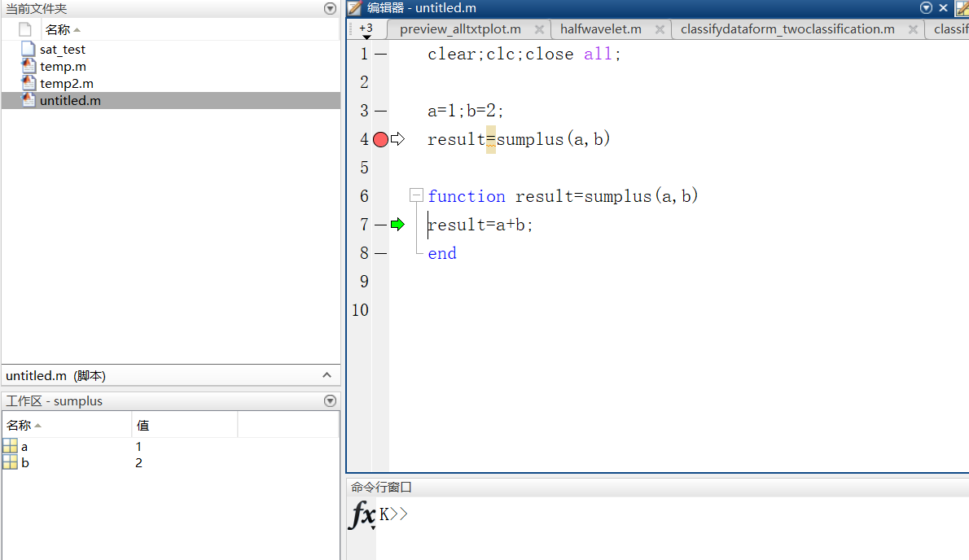The height and width of the screenshot is (560, 969).
Task: Click line number 5 in the gutter
Action: point(365,168)
